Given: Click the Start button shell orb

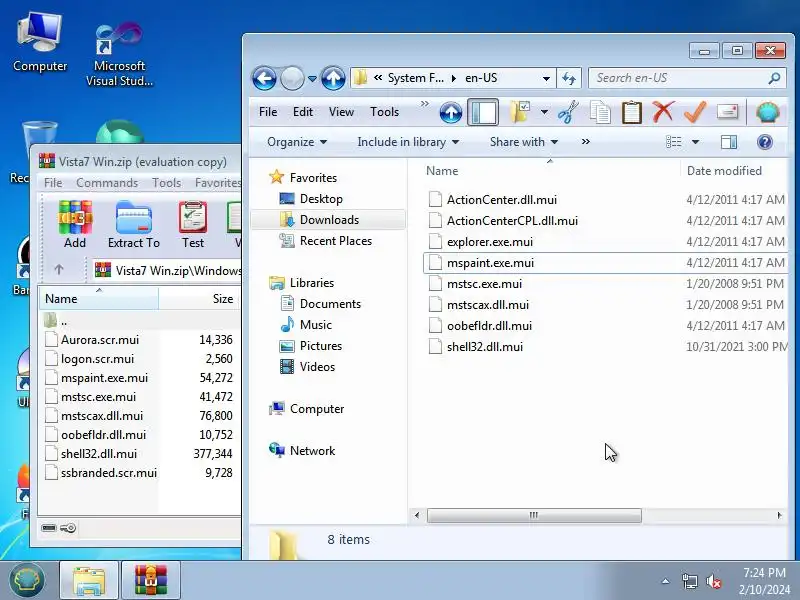Looking at the screenshot, I should [x=27, y=580].
